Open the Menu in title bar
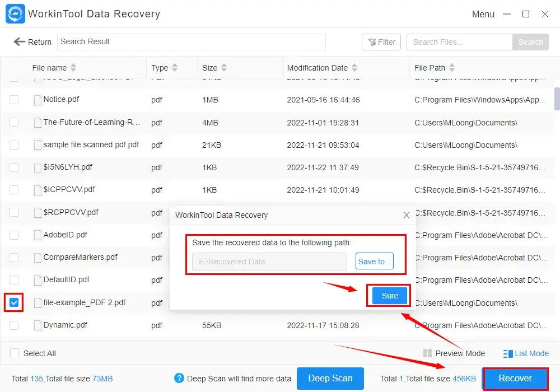Viewport: 560px width, 392px height. coord(483,15)
